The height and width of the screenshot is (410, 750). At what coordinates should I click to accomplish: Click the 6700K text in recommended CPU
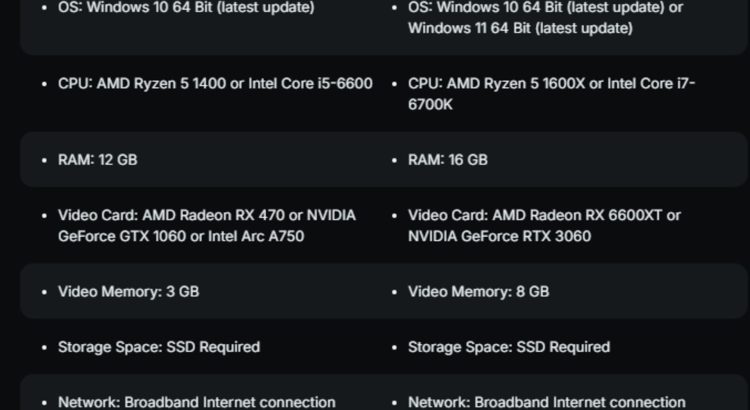pyautogui.click(x=430, y=105)
